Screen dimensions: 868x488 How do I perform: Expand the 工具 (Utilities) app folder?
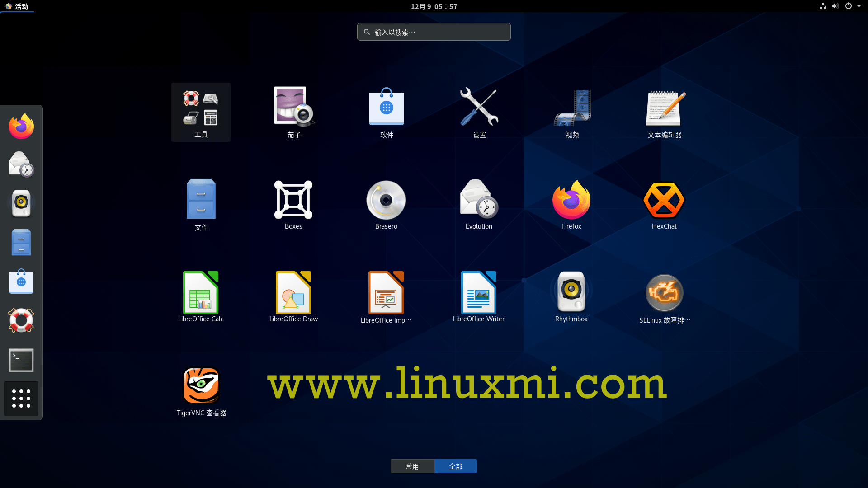(201, 112)
